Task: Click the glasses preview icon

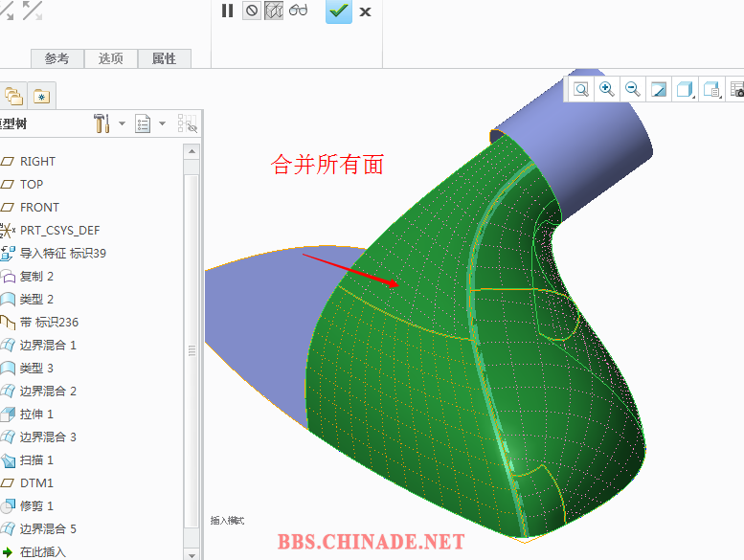Action: pos(299,11)
